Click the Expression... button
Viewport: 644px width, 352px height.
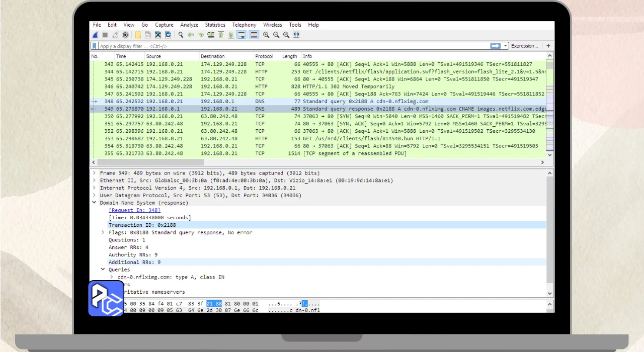[x=524, y=46]
